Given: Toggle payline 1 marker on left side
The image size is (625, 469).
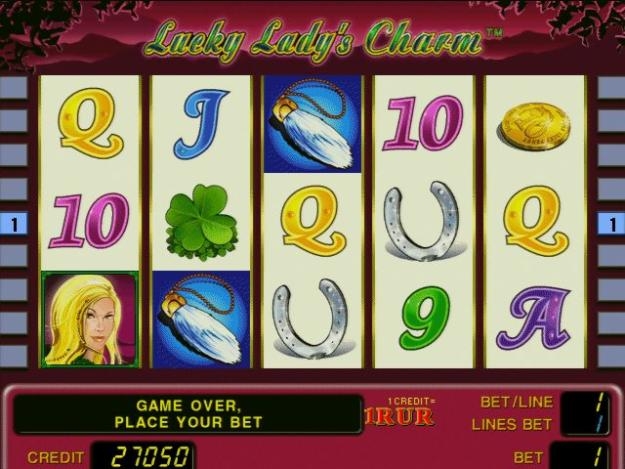Looking at the screenshot, I should 14,224.
